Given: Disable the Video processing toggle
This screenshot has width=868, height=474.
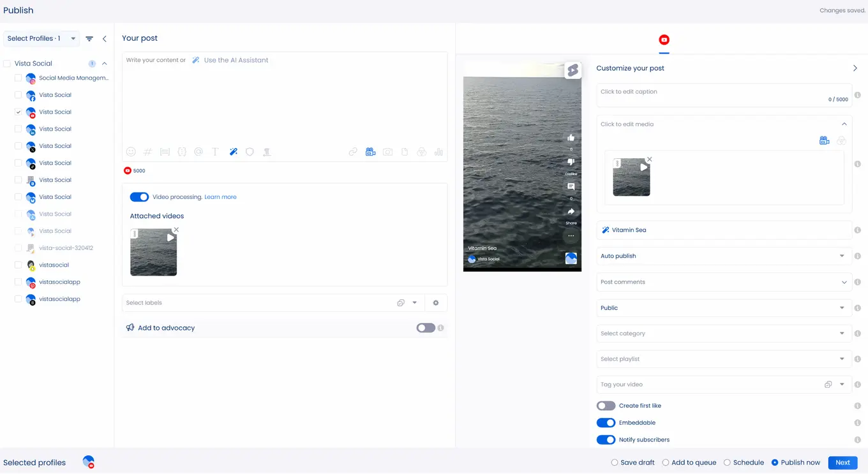Looking at the screenshot, I should pyautogui.click(x=139, y=197).
